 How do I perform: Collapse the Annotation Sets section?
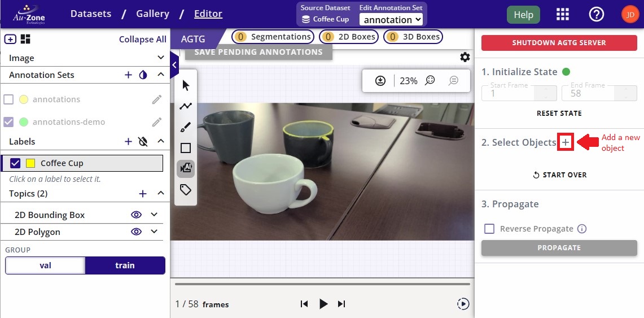[x=161, y=75]
